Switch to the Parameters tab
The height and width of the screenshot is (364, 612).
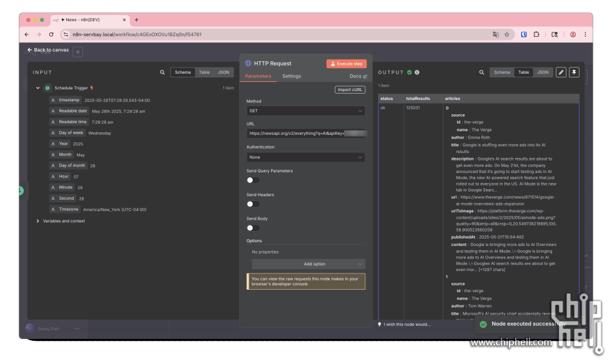click(258, 76)
